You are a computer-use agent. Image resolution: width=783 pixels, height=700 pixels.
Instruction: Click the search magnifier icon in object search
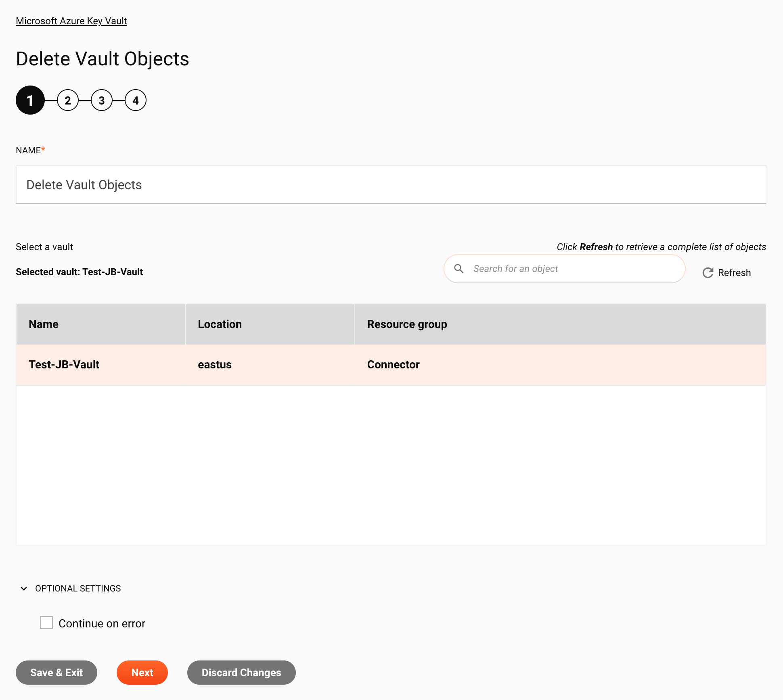coord(459,269)
